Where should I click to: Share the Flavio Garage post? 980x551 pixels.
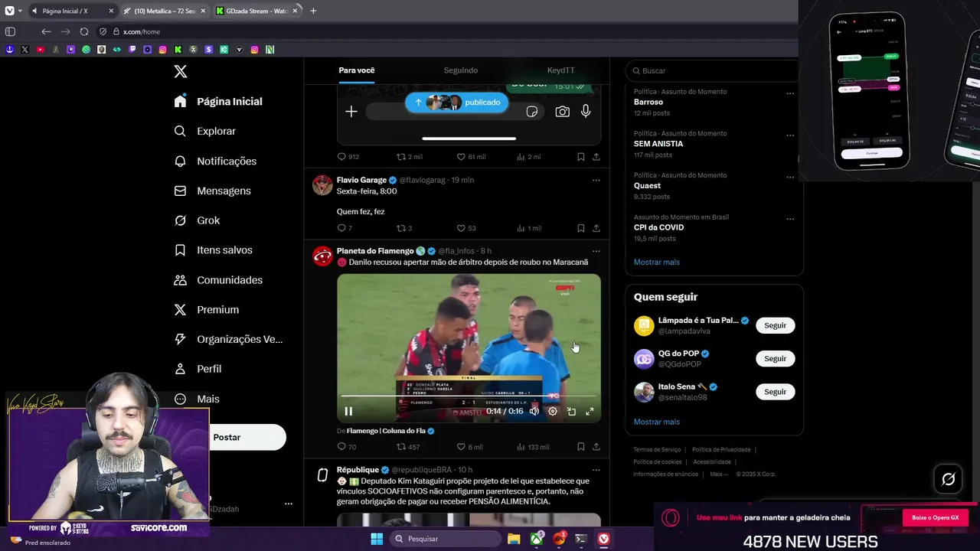point(596,228)
